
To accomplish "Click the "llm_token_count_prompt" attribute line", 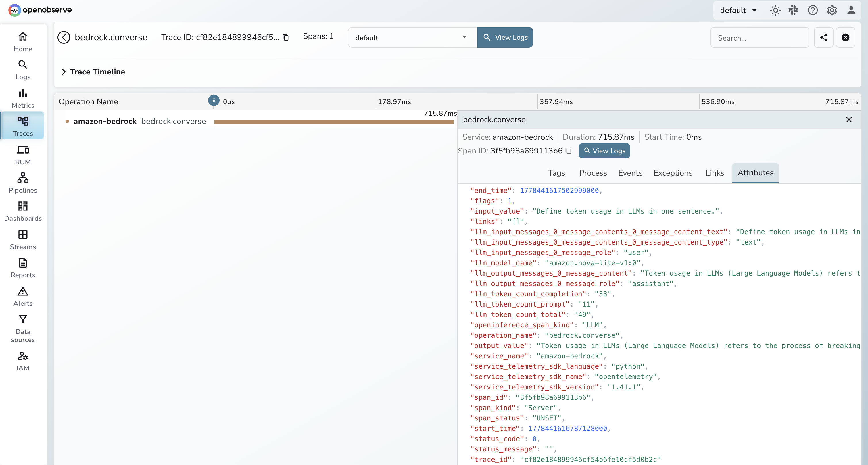I will click(x=534, y=304).
